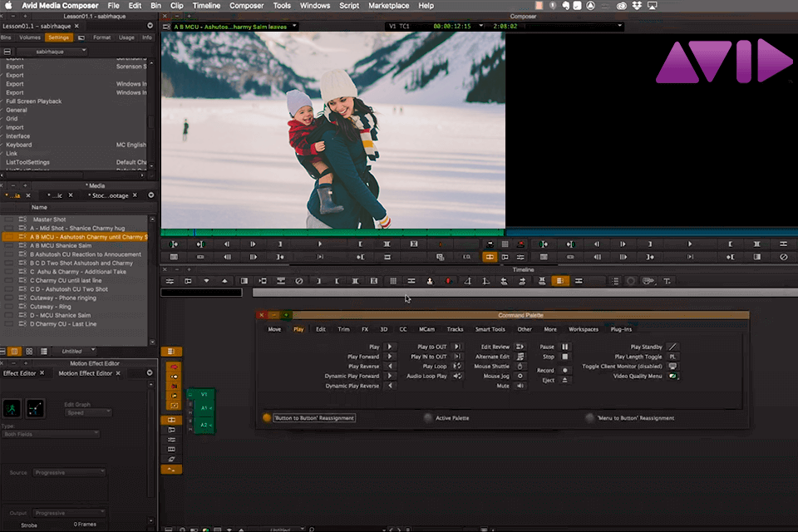
Task: Click the Mouse Jog command icon
Action: 520,376
